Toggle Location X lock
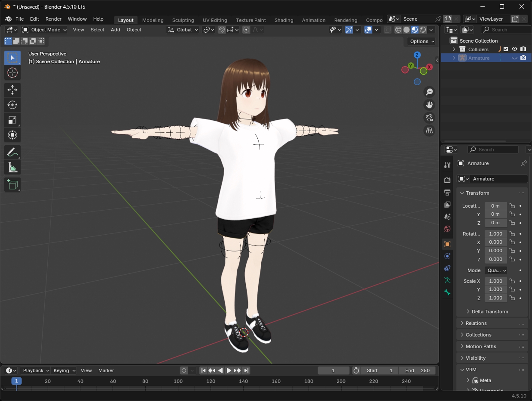Image resolution: width=532 pixels, height=401 pixels. 512,206
